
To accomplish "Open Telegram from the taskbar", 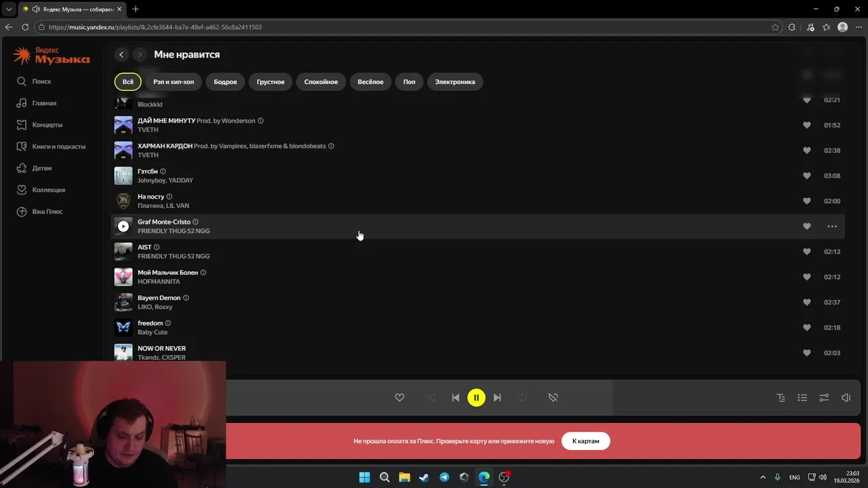I will coord(444,477).
